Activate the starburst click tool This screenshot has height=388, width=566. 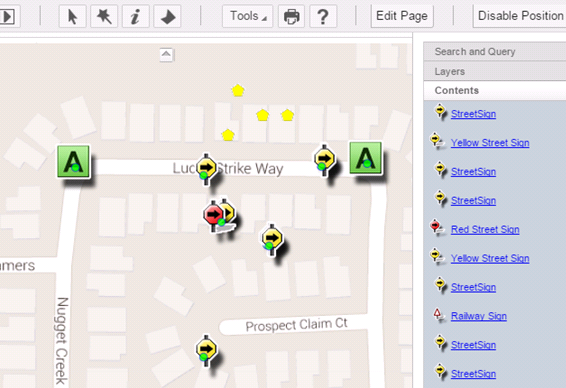pyautogui.click(x=104, y=16)
